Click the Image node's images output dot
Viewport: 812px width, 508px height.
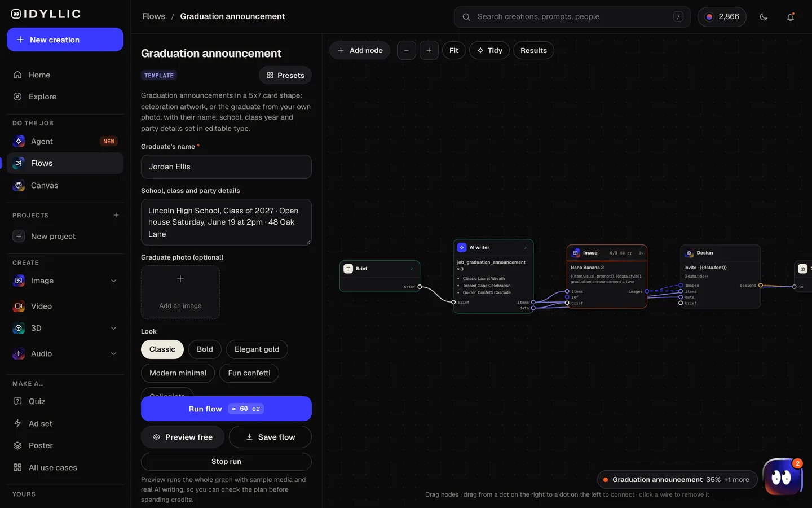coord(647,291)
